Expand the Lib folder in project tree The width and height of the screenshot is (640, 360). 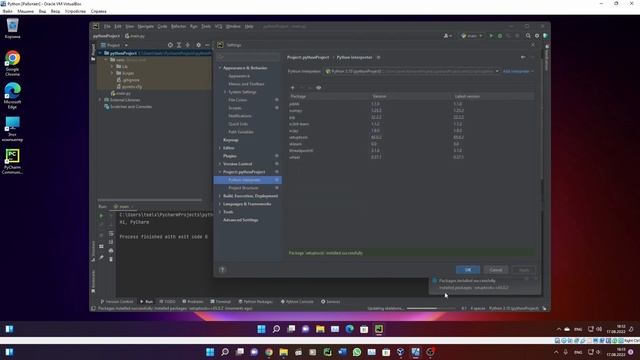click(112, 66)
